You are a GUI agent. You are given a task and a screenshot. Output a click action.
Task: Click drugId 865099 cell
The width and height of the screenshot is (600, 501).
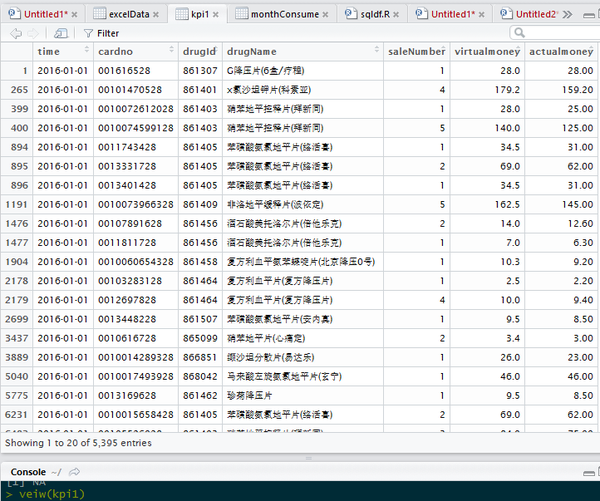(200, 338)
